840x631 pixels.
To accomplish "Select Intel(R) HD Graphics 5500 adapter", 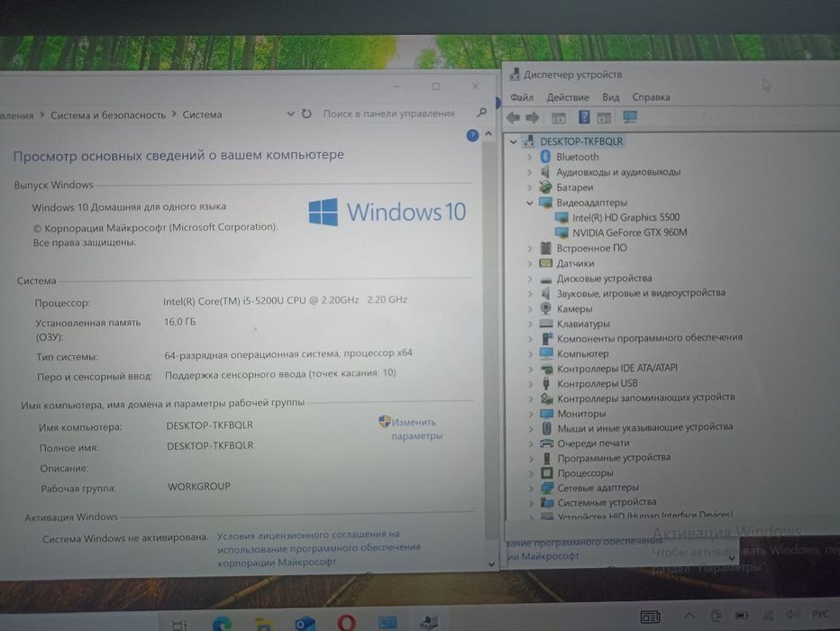I will point(625,217).
